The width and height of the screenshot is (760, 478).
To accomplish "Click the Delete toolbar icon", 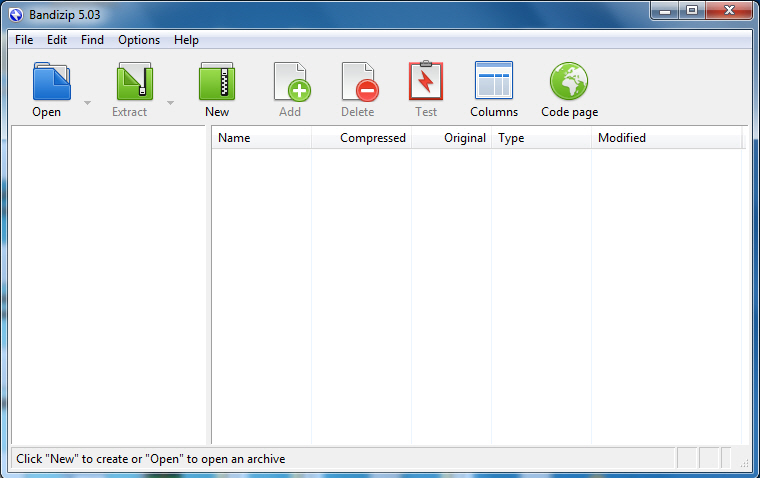I will point(360,81).
